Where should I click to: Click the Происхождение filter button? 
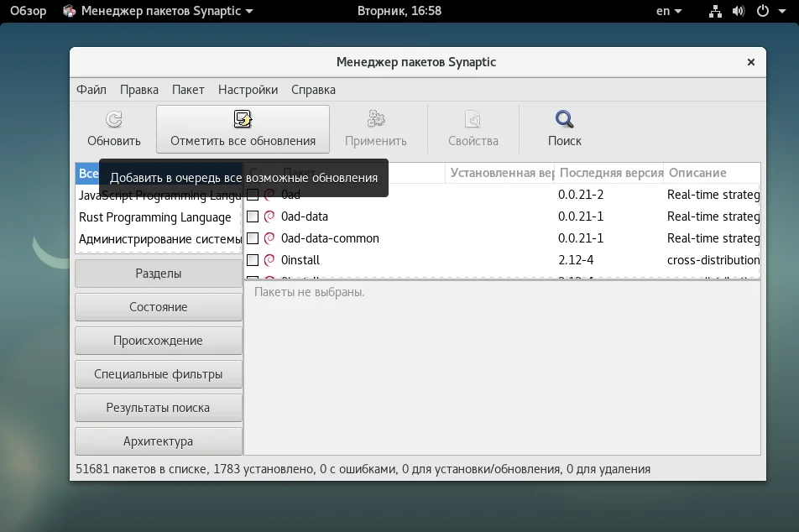(x=159, y=341)
